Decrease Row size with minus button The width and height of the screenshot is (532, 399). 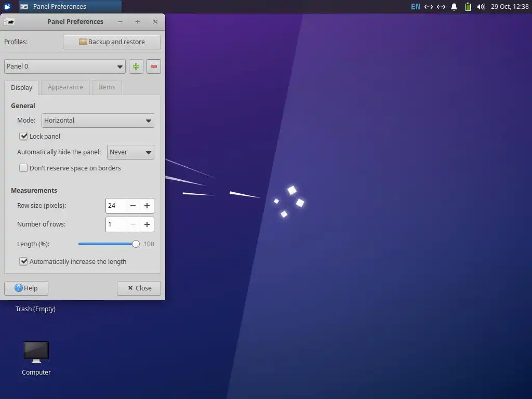click(133, 206)
